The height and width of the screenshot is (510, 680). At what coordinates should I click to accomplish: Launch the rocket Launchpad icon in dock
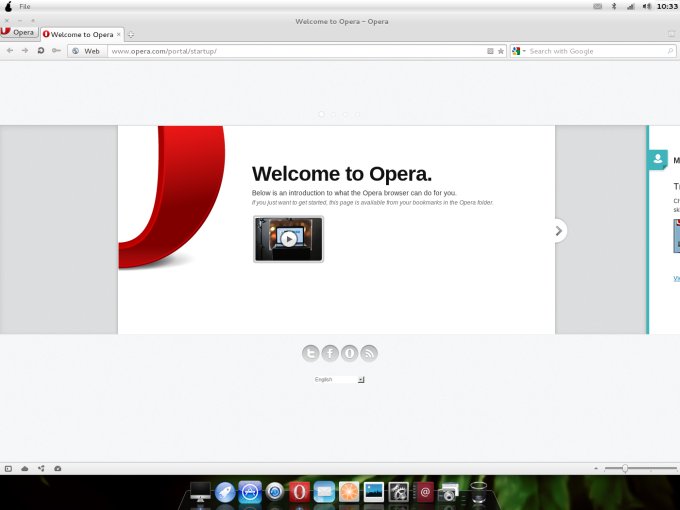point(225,492)
